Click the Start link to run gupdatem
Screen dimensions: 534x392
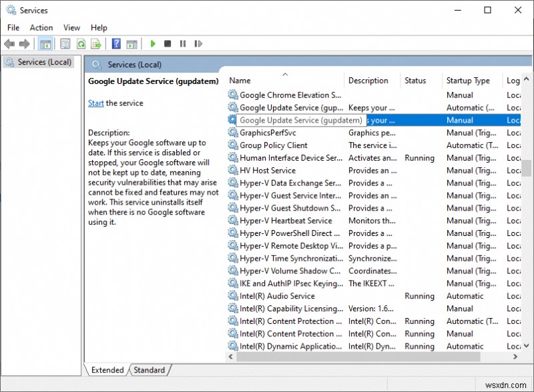95,103
